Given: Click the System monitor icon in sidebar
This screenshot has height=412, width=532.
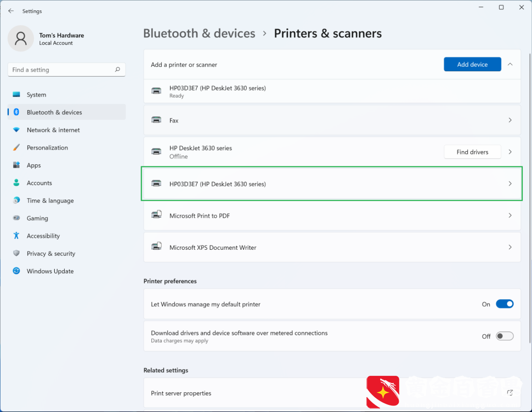Looking at the screenshot, I should [x=16, y=95].
